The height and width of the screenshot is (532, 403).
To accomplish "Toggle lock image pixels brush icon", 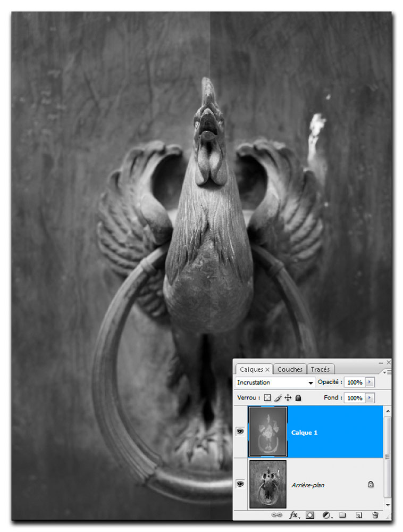I will [x=278, y=397].
